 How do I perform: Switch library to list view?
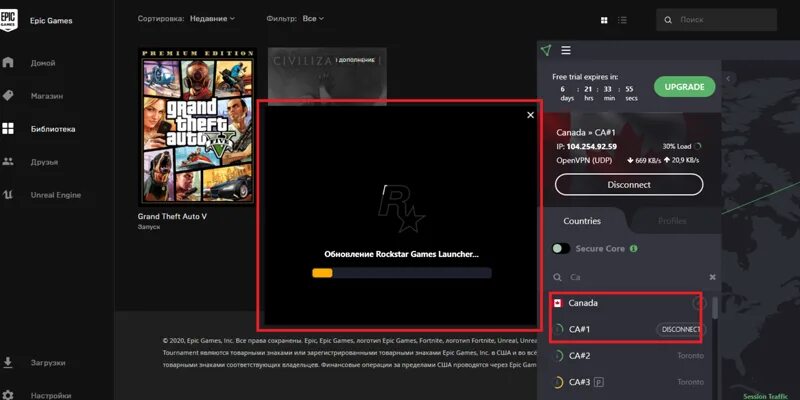pyautogui.click(x=622, y=20)
